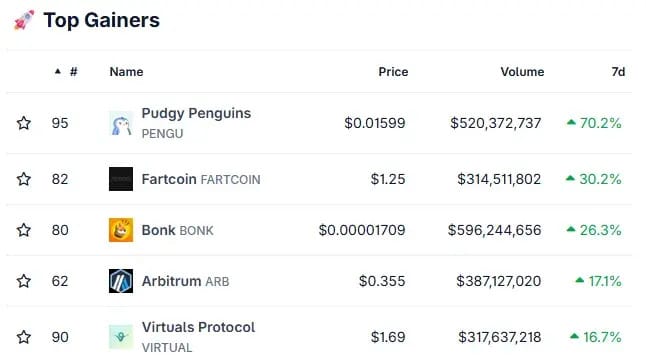Click the Top Gainers heading
This screenshot has width=646, height=364.
(x=101, y=20)
